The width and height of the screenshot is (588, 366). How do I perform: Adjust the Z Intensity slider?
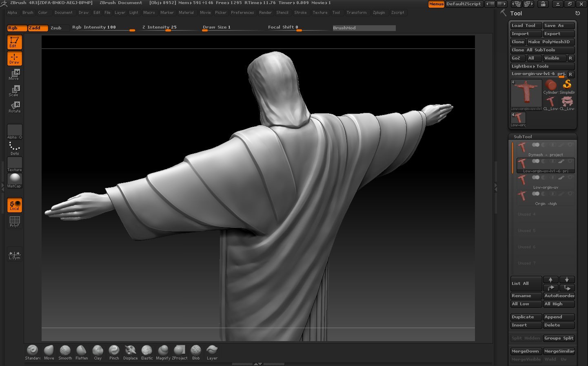coord(168,28)
